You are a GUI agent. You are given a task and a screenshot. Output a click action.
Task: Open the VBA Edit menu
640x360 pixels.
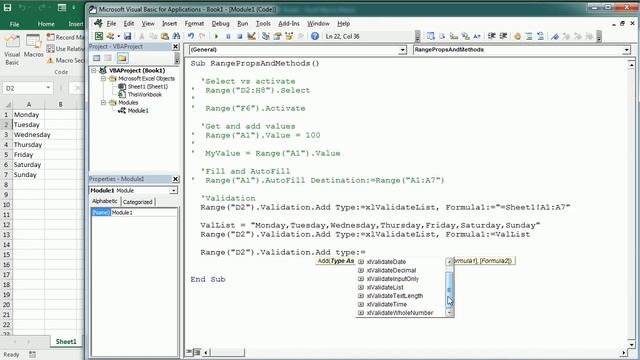[x=129, y=24]
